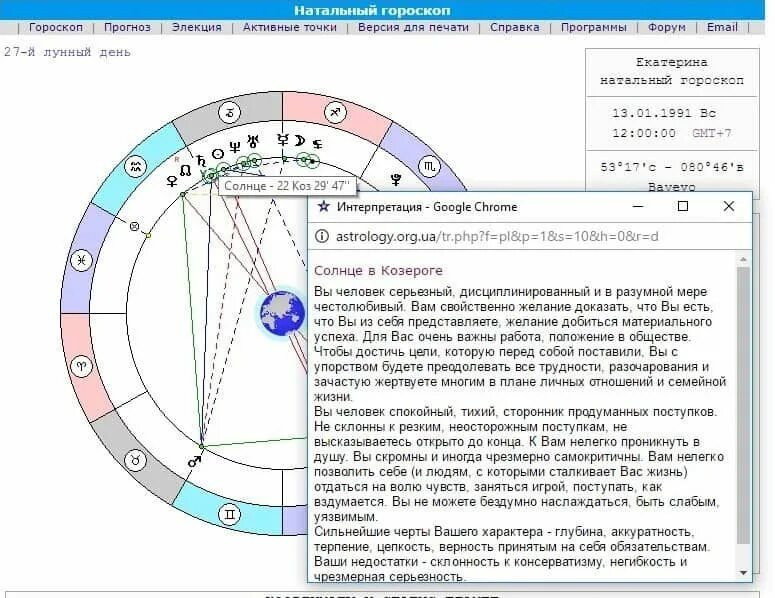Click the Mars aspect node point on circle
Screen dimensions: 775x598
[x=201, y=446]
